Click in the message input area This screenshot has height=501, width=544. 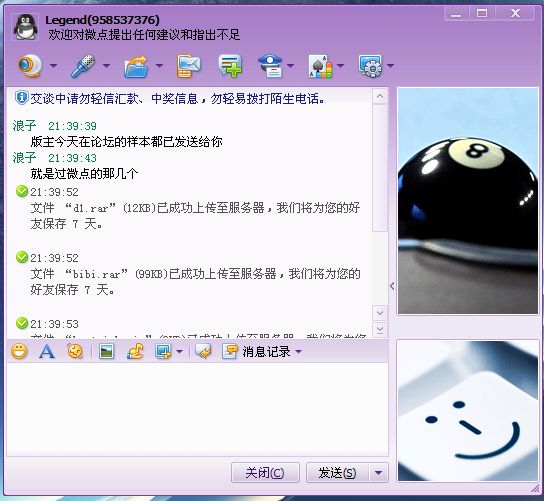pyautogui.click(x=197, y=409)
